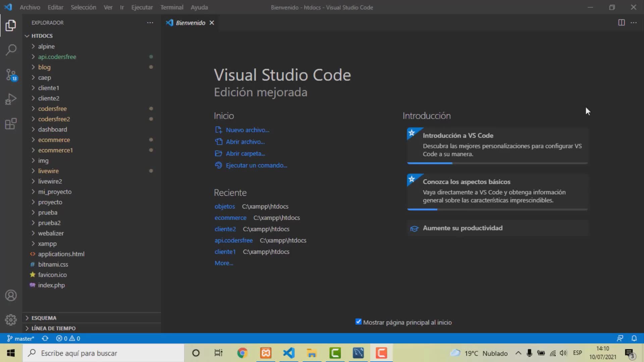Open errors and warnings count in status bar
The height and width of the screenshot is (362, 644).
click(x=68, y=339)
